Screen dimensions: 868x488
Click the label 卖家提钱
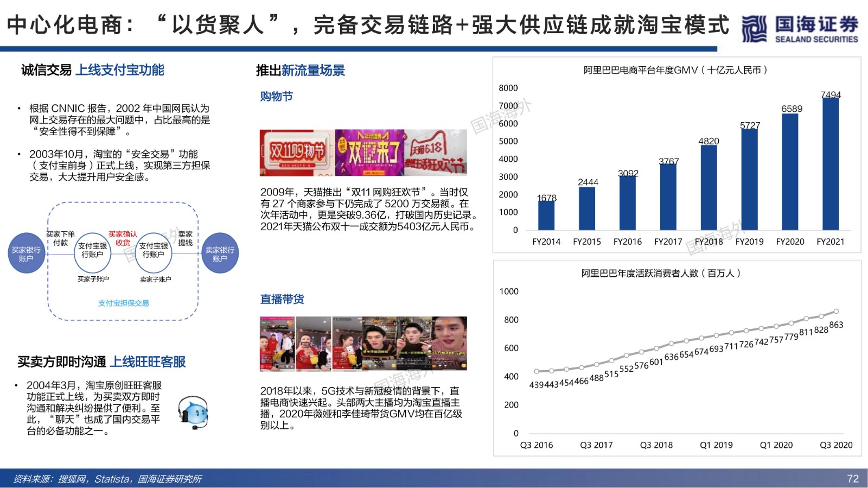click(x=186, y=238)
